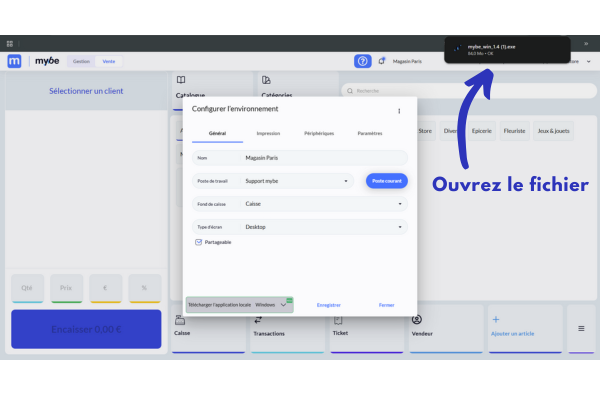The width and height of the screenshot is (600, 400).
Task: Select the Impression tab
Action: pos(268,134)
